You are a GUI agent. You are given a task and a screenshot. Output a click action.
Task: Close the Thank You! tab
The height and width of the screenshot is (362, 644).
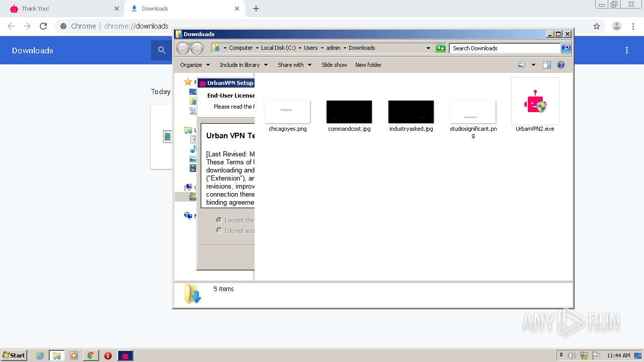coord(117,9)
